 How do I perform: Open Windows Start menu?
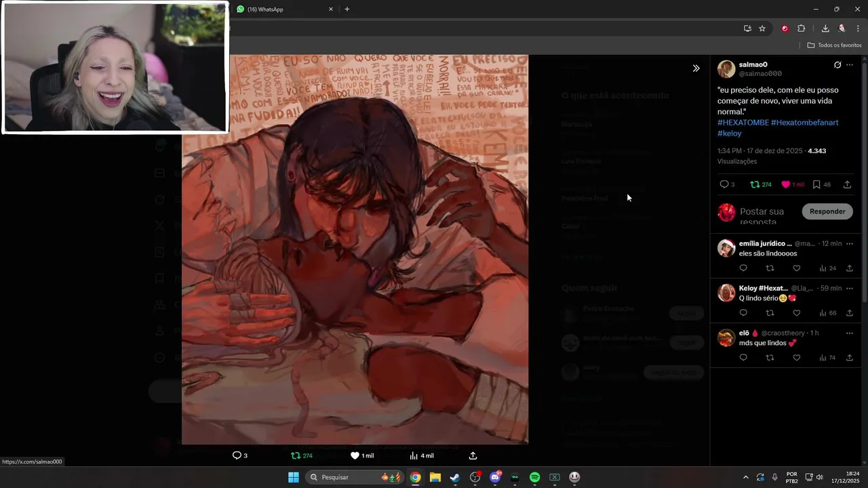pos(294,477)
